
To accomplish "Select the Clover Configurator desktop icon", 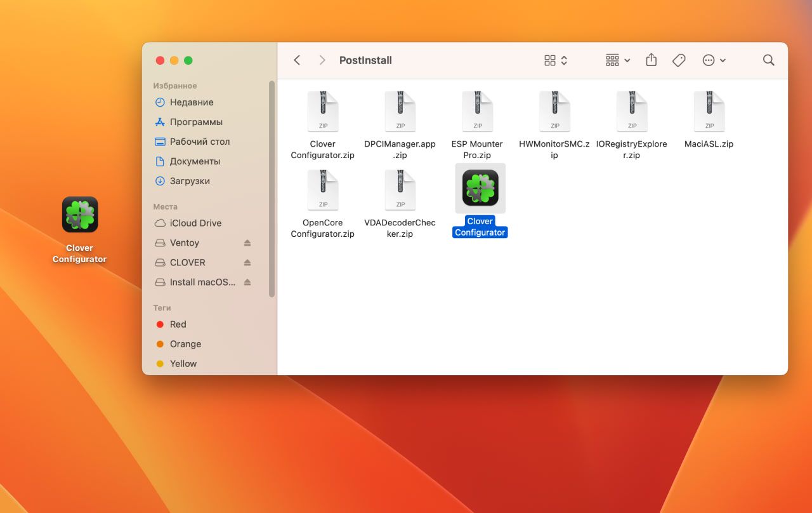I will point(80,215).
